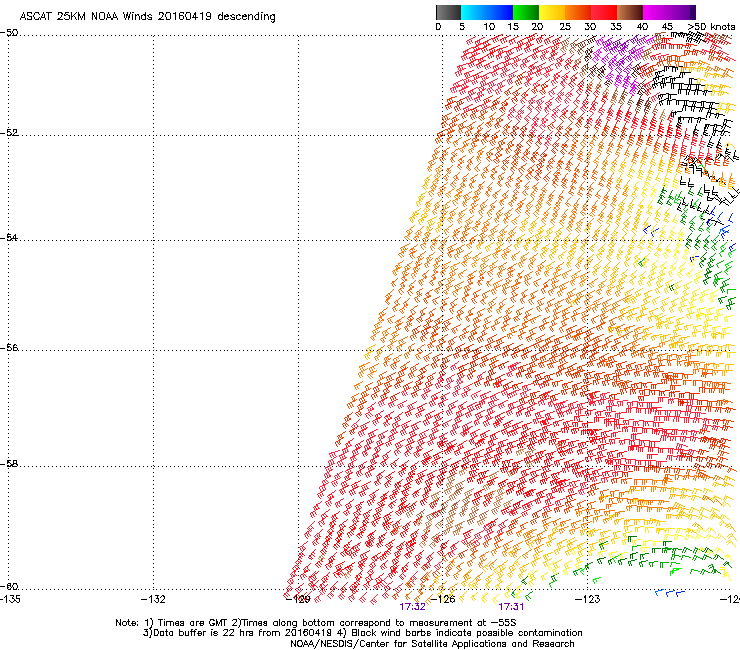Viewport: 740px width, 650px height.
Task: Pick the red 30-35 knots legend swatch
Action: (x=604, y=12)
